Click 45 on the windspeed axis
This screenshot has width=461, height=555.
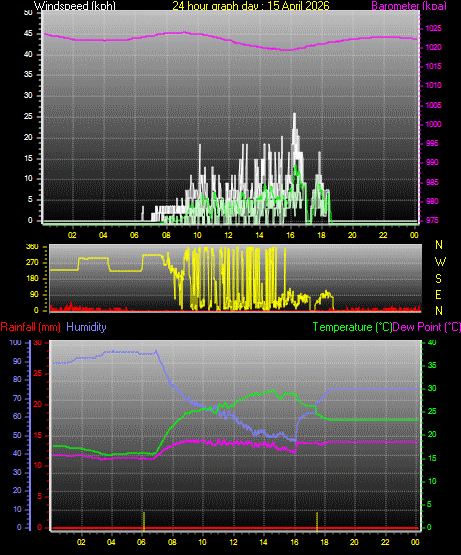(x=28, y=34)
